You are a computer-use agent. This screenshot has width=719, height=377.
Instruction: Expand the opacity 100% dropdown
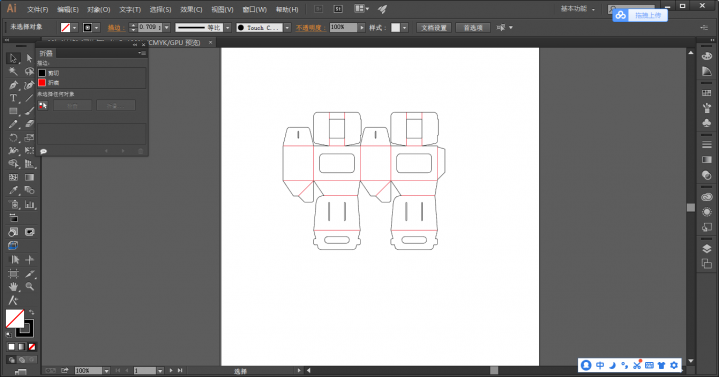362,28
